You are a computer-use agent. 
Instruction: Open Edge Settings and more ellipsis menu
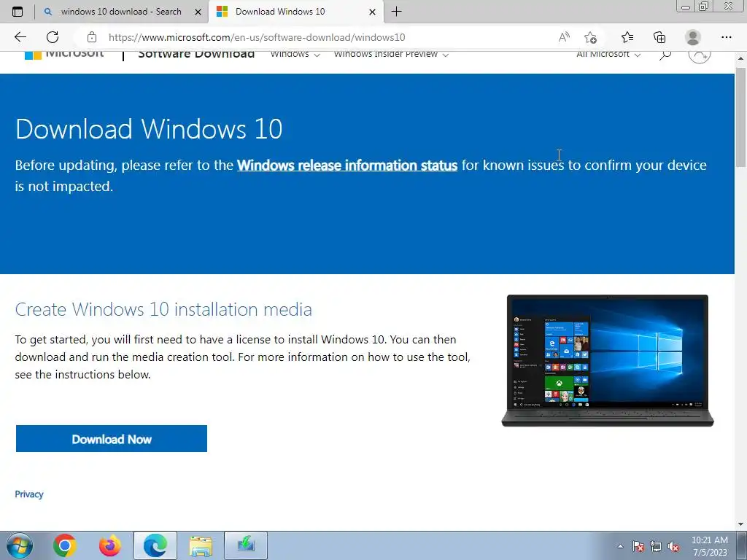pos(726,37)
